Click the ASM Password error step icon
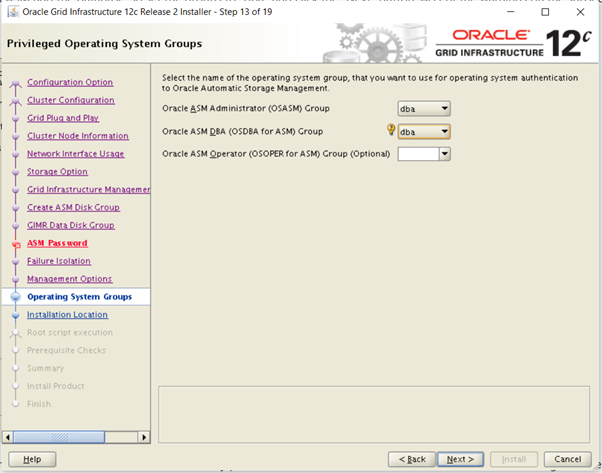 pos(15,244)
